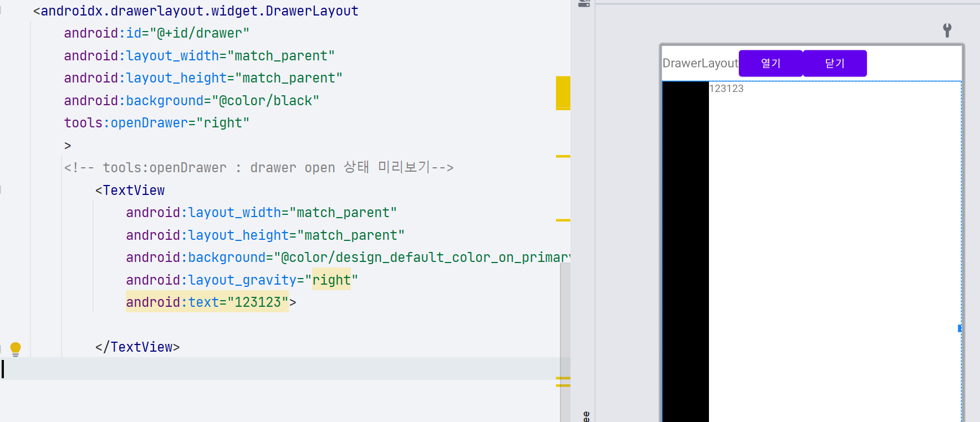Viewport: 980px width, 422px height.
Task: Click the highlighted "right" layout_gravity value
Action: point(331,280)
